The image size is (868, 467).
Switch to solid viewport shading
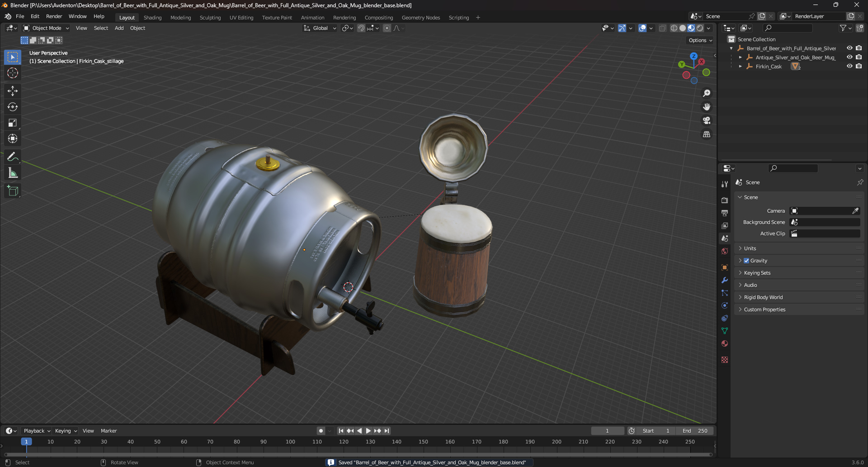click(683, 28)
